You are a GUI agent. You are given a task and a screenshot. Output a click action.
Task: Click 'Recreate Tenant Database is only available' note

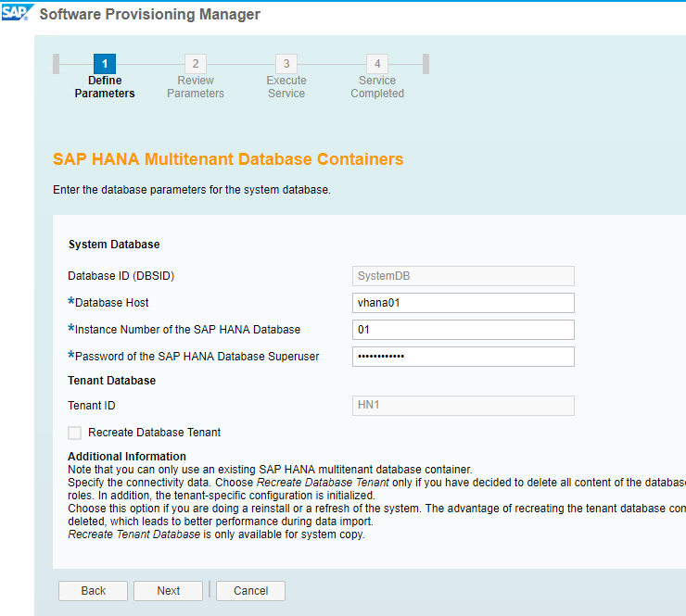click(x=216, y=534)
